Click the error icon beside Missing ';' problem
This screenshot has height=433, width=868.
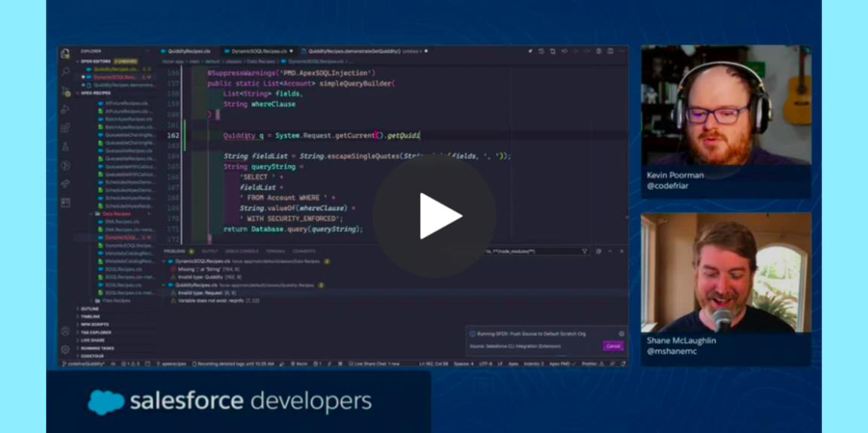pos(173,269)
